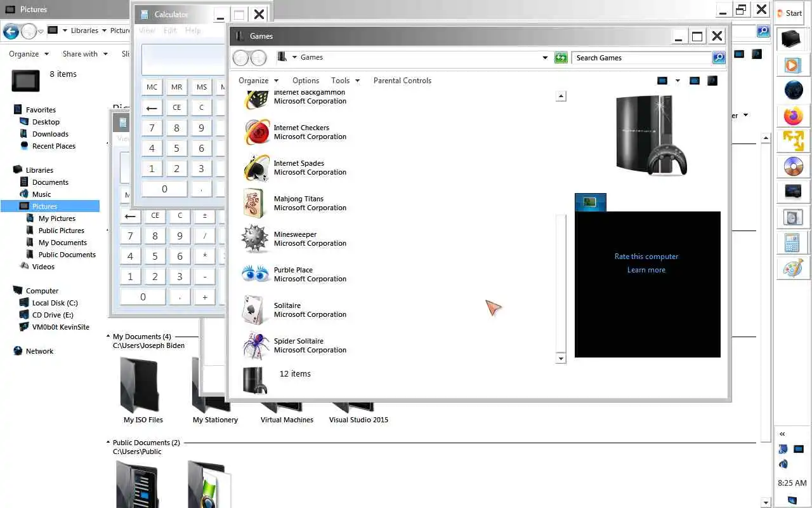Open Videos library in sidebar
This screenshot has height=508, width=812.
coord(43,267)
